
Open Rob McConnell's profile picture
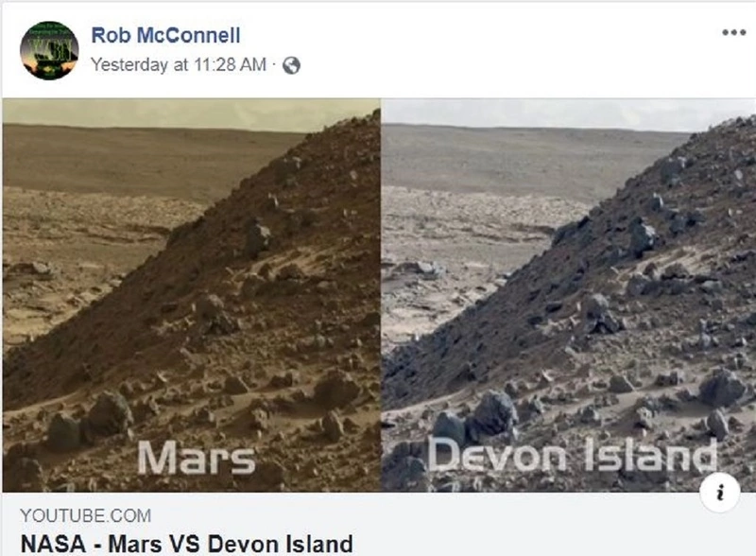click(x=49, y=50)
